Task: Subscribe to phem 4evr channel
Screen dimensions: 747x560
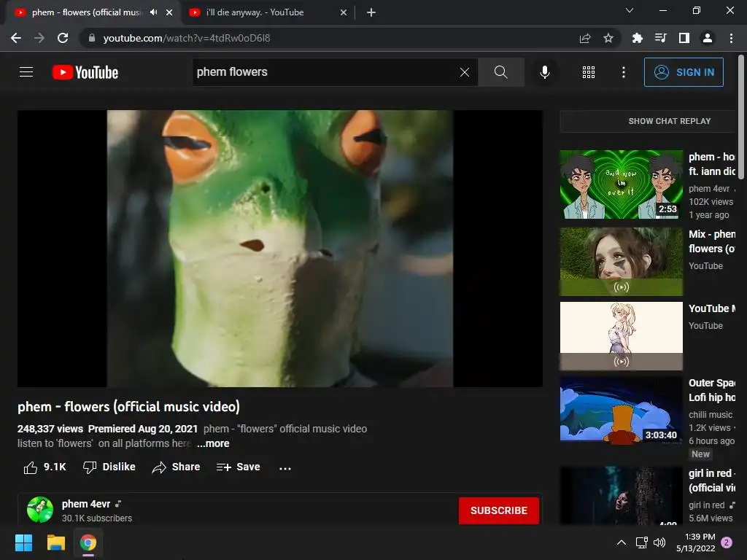Action: coord(499,510)
